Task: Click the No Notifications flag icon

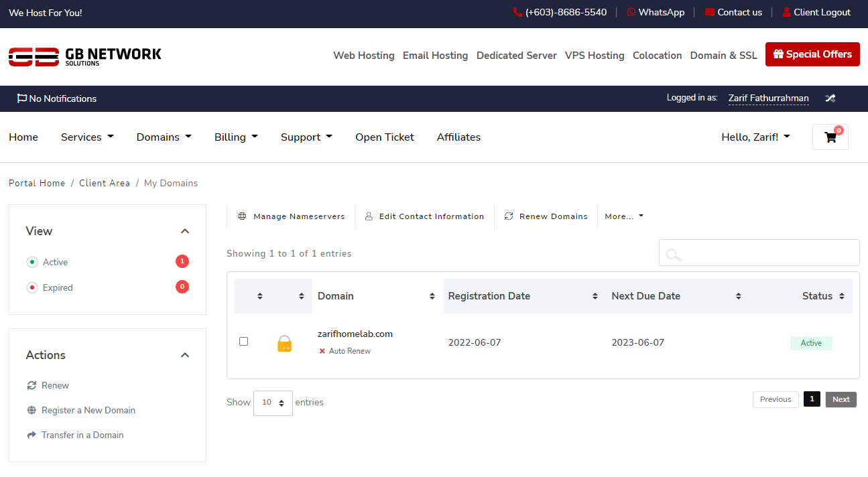Action: click(x=22, y=98)
